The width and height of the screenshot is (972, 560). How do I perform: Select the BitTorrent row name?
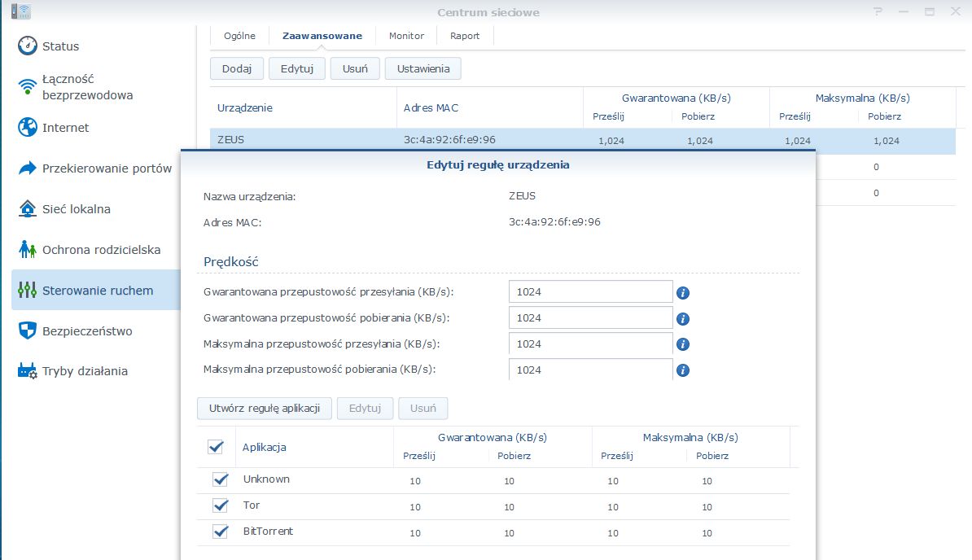[x=268, y=532]
